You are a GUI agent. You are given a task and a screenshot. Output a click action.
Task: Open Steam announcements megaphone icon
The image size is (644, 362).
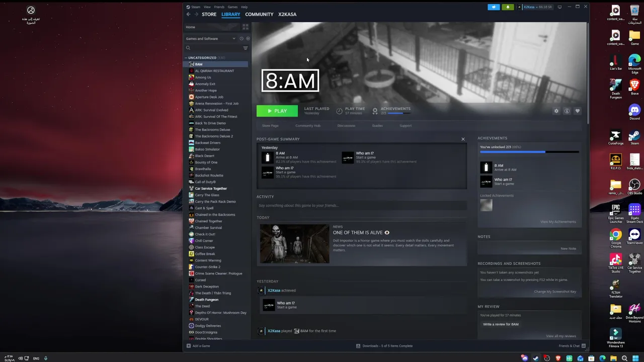pos(494,7)
